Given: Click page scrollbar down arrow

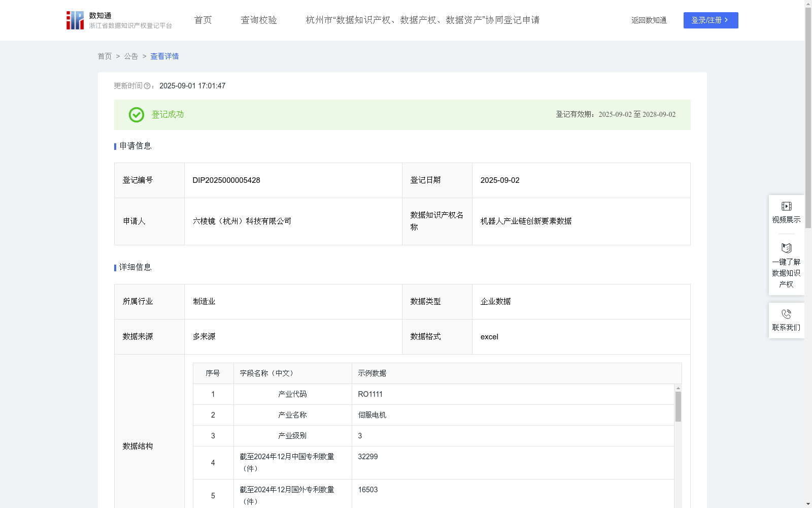Looking at the screenshot, I should (x=808, y=504).
